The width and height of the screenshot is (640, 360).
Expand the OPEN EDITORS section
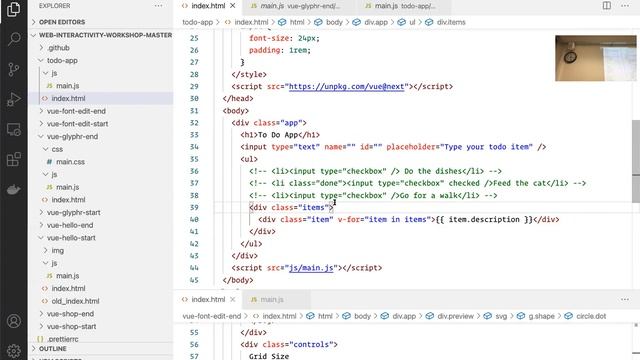pyautogui.click(x=62, y=22)
